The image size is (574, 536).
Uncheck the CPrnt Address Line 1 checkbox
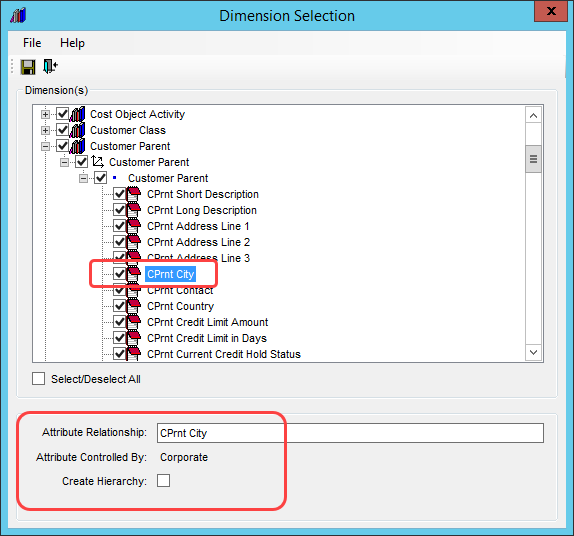pos(119,226)
